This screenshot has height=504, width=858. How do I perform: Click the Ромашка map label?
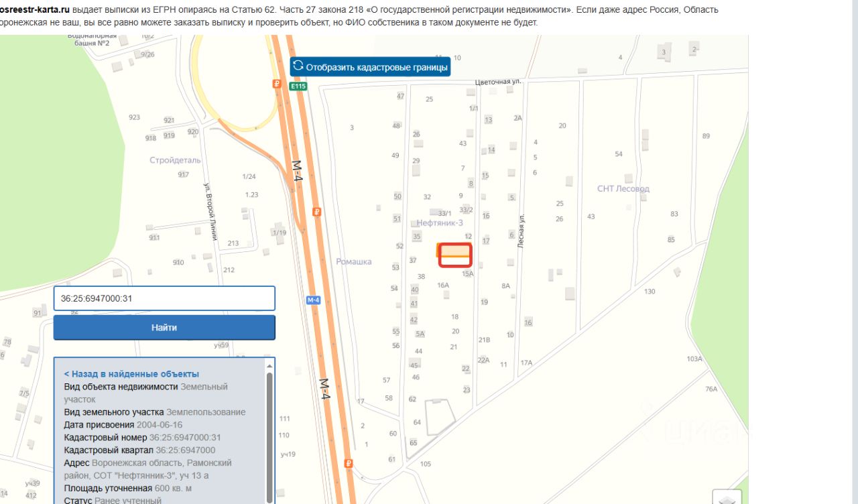tap(354, 261)
